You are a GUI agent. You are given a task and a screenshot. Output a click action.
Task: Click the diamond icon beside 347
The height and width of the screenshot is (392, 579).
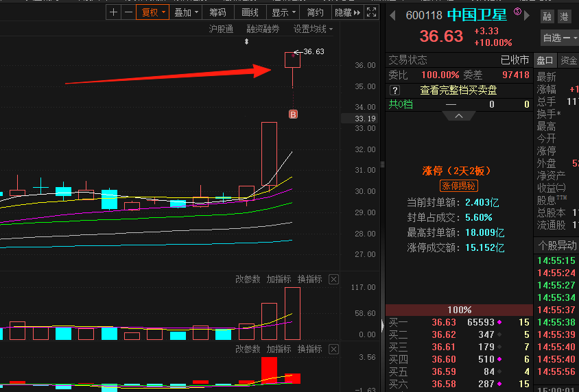click(499, 335)
